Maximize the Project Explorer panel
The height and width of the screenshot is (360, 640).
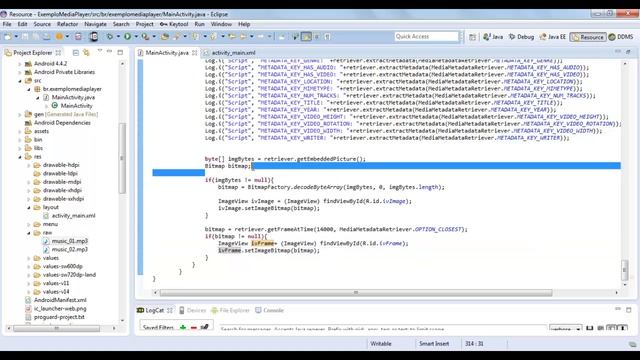pyautogui.click(x=120, y=52)
